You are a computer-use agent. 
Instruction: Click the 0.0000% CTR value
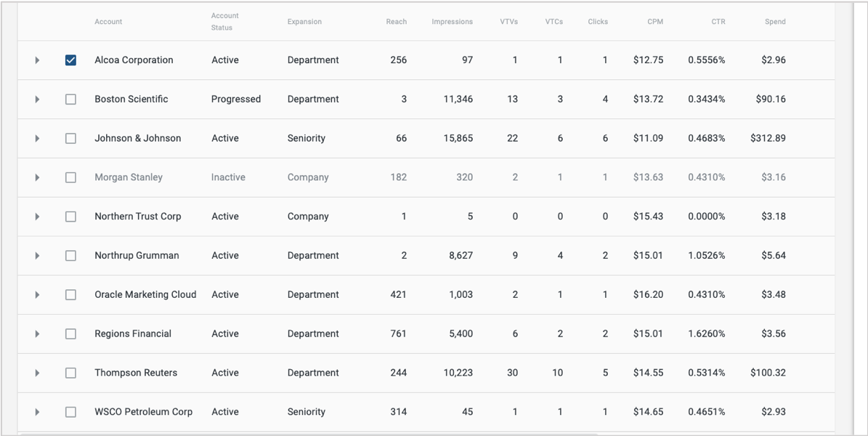(x=706, y=217)
